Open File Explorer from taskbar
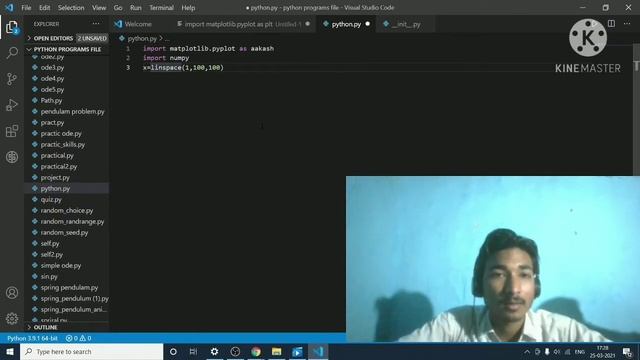 276,351
